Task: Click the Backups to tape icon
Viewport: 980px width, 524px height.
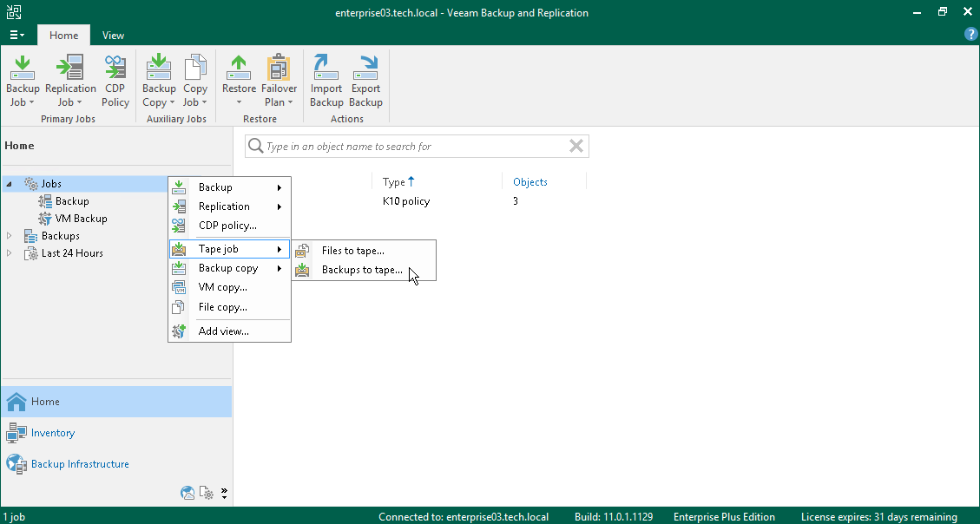Action: (302, 270)
